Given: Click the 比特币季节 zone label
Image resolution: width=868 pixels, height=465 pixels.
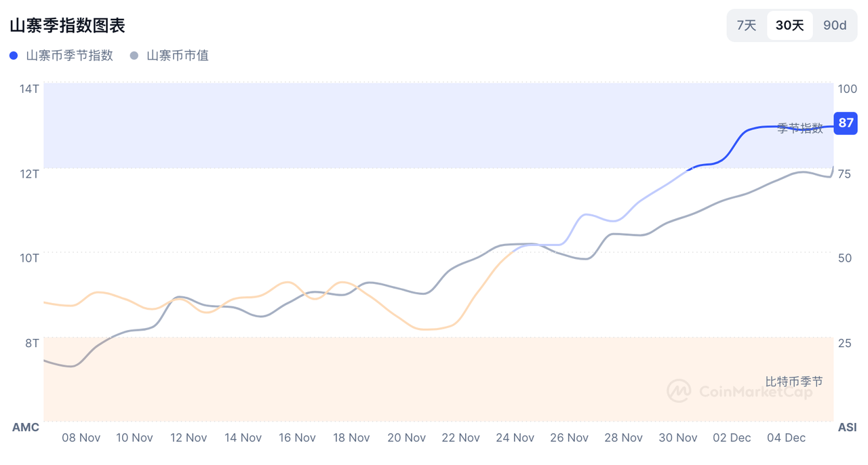Looking at the screenshot, I should pyautogui.click(x=794, y=382).
